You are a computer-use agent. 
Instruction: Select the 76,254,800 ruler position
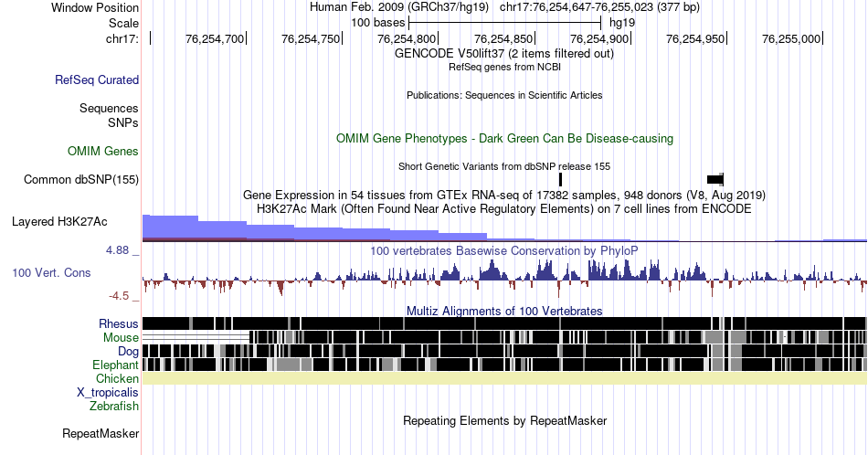click(x=407, y=38)
